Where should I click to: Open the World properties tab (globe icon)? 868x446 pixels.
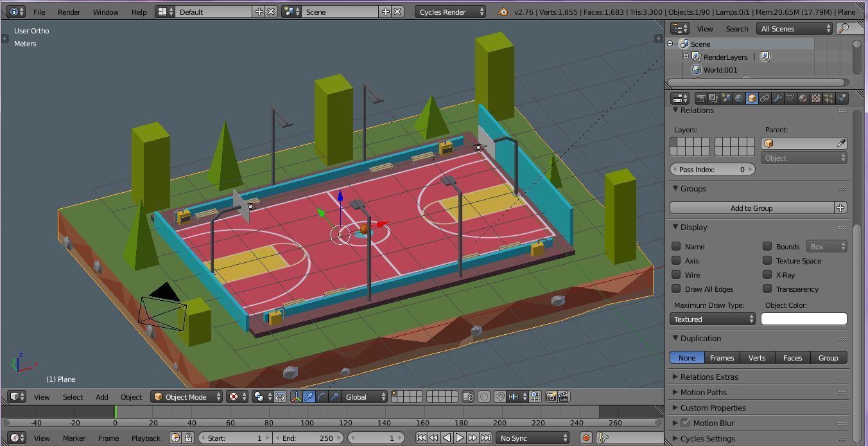click(x=739, y=98)
